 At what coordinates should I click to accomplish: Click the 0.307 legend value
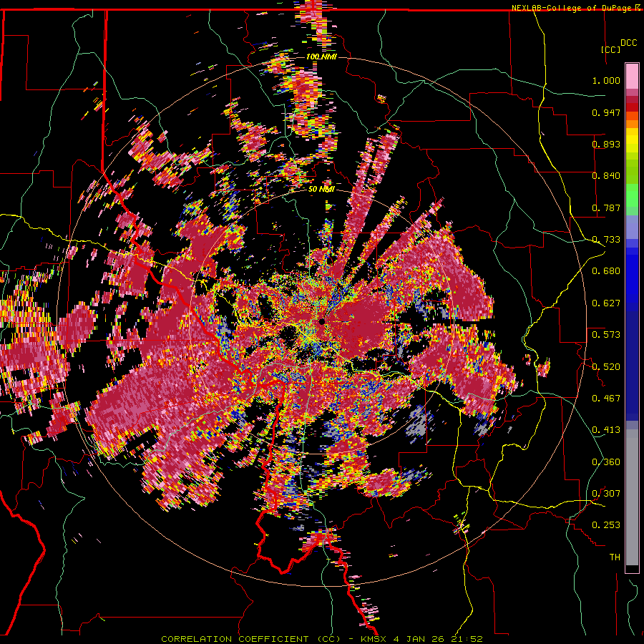tap(606, 494)
